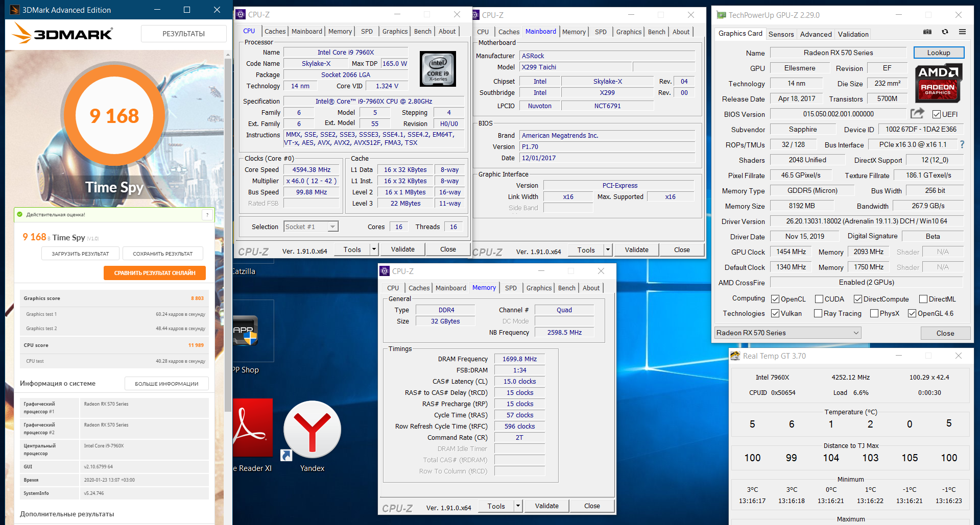Viewport: 980px width, 525px height.
Task: Click ЗАГРУЗИТЬ РЕЗУЛЬТАТ button
Action: pos(80,254)
